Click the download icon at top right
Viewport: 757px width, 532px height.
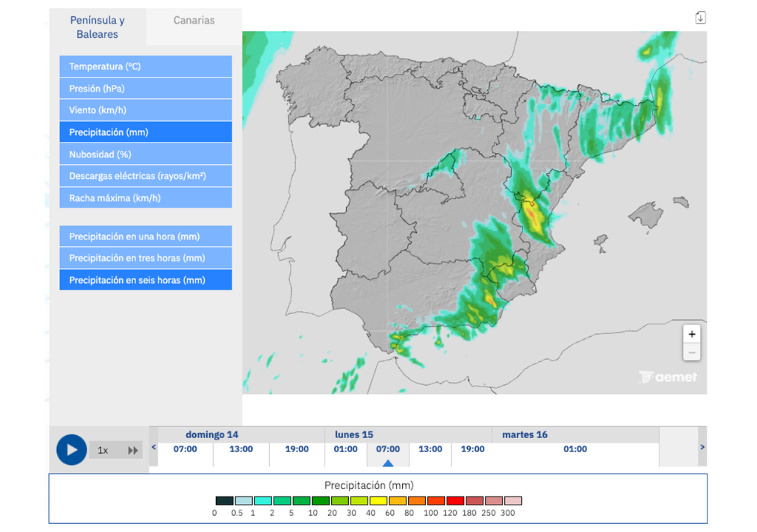click(700, 18)
